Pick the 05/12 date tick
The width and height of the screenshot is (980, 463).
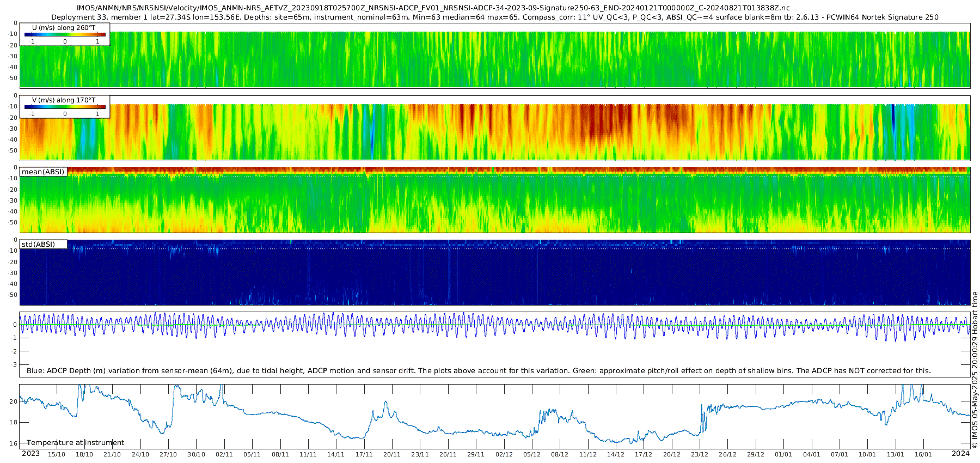532,454
